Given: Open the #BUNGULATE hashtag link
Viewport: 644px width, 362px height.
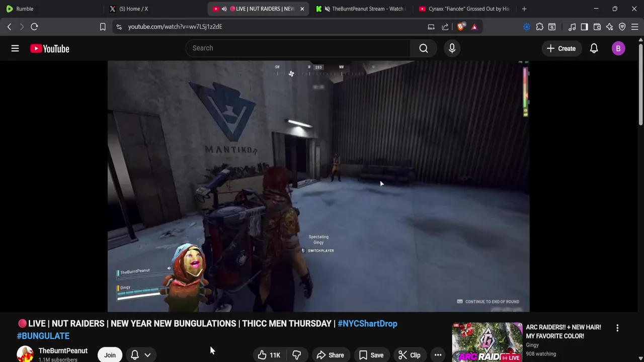Looking at the screenshot, I should coord(43,336).
